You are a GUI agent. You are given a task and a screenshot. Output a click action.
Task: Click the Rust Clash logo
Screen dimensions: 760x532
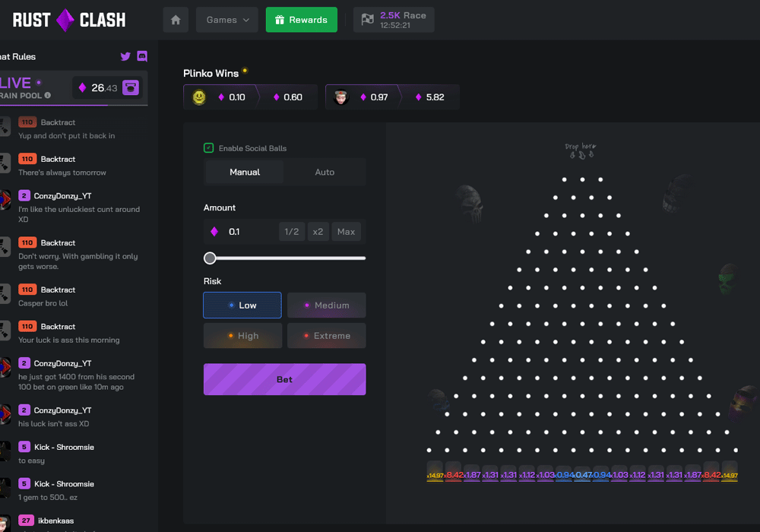(x=69, y=20)
